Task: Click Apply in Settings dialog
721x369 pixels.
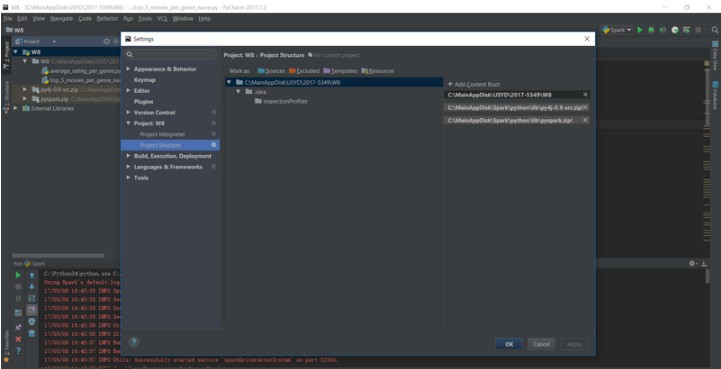Action: pyautogui.click(x=574, y=344)
